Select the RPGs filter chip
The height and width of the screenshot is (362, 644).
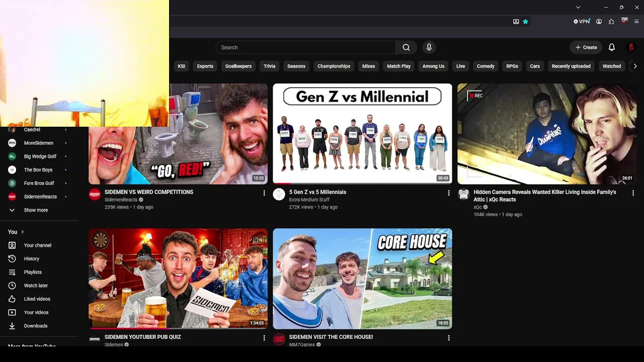pos(512,66)
